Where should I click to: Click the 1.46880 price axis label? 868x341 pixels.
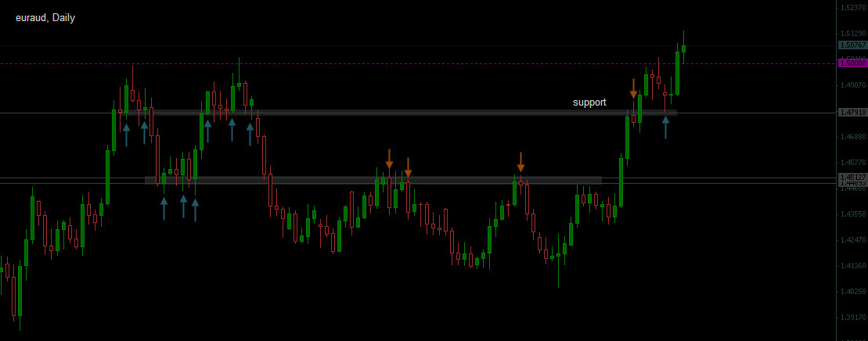853,137
